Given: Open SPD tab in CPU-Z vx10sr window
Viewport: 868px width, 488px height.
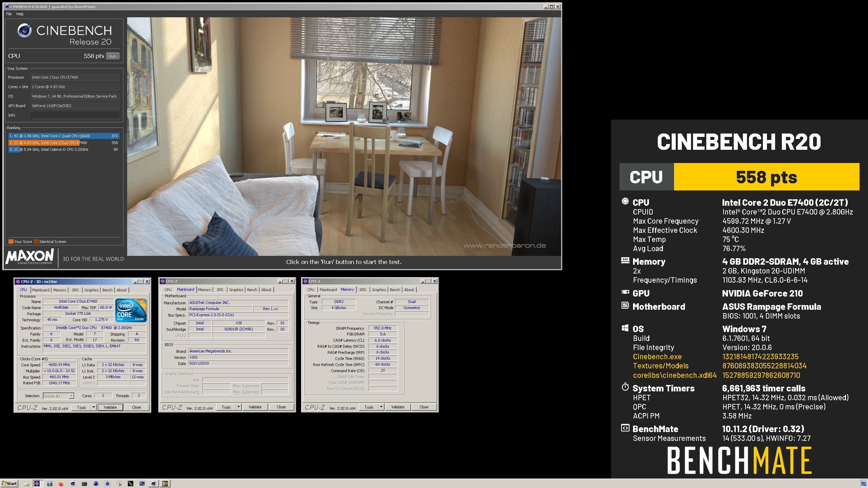Looking at the screenshot, I should point(75,290).
